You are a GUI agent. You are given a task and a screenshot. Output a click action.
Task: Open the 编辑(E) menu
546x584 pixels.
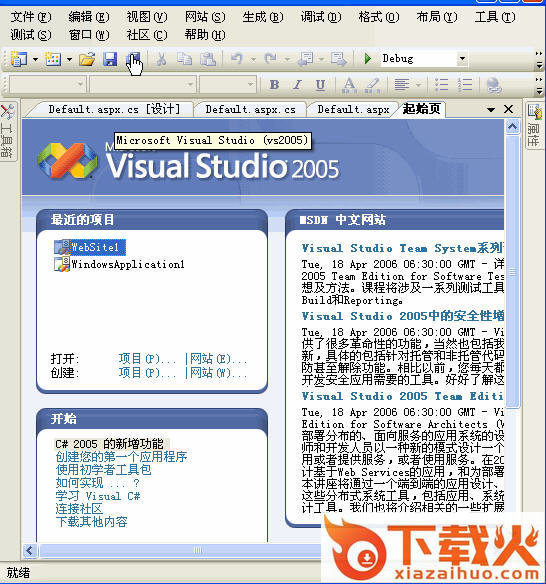(x=89, y=17)
